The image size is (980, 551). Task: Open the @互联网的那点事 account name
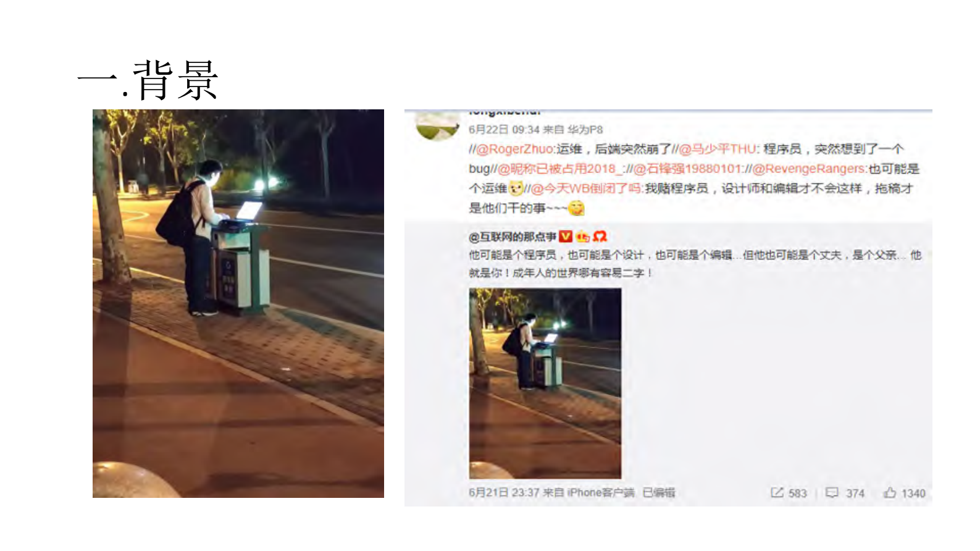tap(513, 237)
